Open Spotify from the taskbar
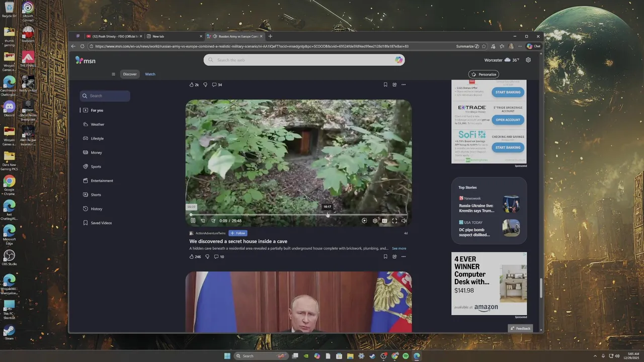This screenshot has width=644, height=362. point(406,356)
